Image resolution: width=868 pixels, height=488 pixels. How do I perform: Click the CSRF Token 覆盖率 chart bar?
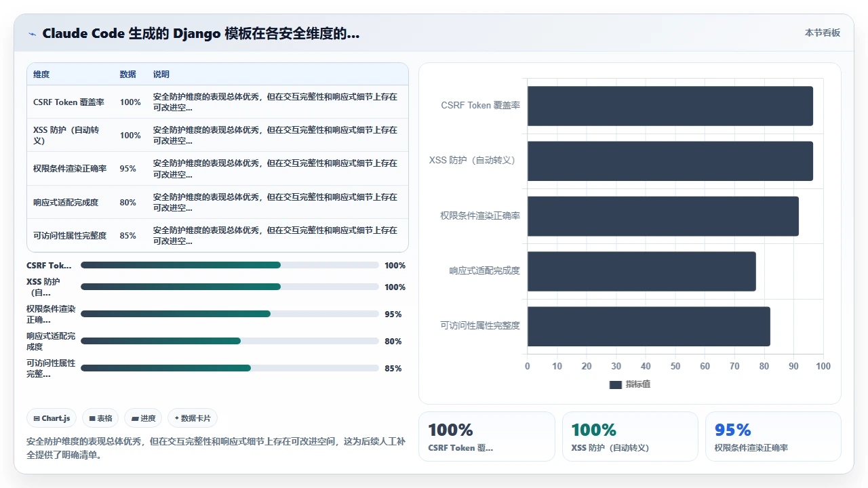tap(670, 106)
